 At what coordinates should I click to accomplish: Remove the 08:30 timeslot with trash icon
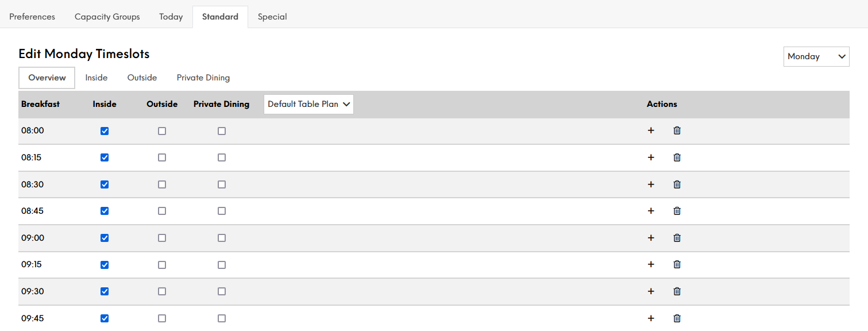pyautogui.click(x=677, y=184)
